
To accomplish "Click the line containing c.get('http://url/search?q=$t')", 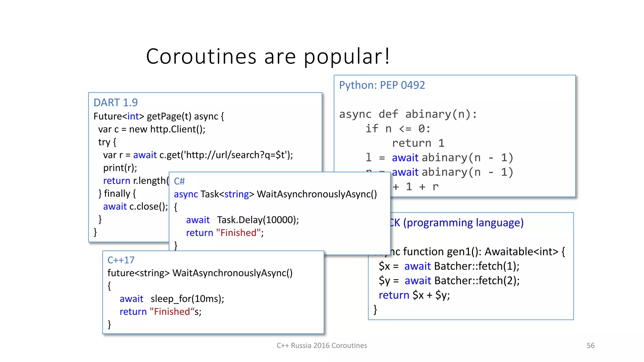I will tap(198, 155).
